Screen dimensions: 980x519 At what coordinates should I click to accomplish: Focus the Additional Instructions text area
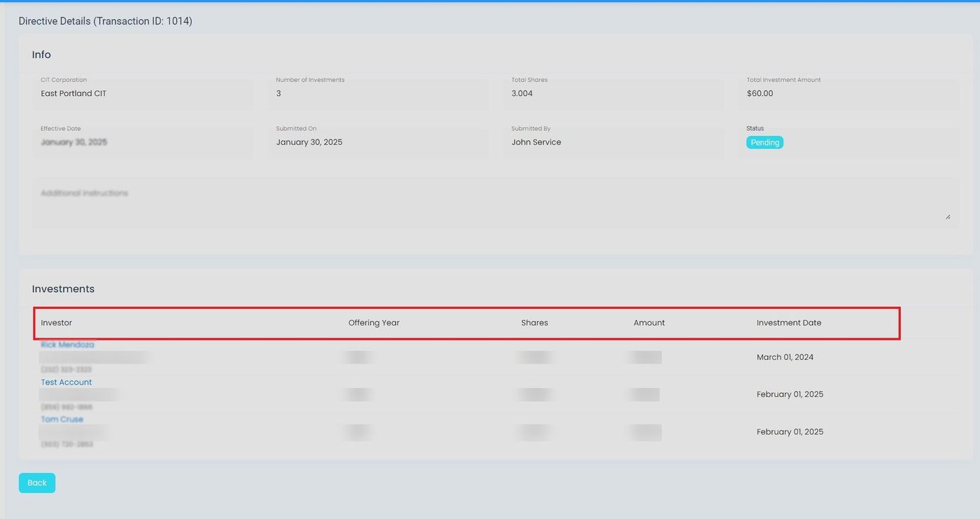click(x=490, y=203)
